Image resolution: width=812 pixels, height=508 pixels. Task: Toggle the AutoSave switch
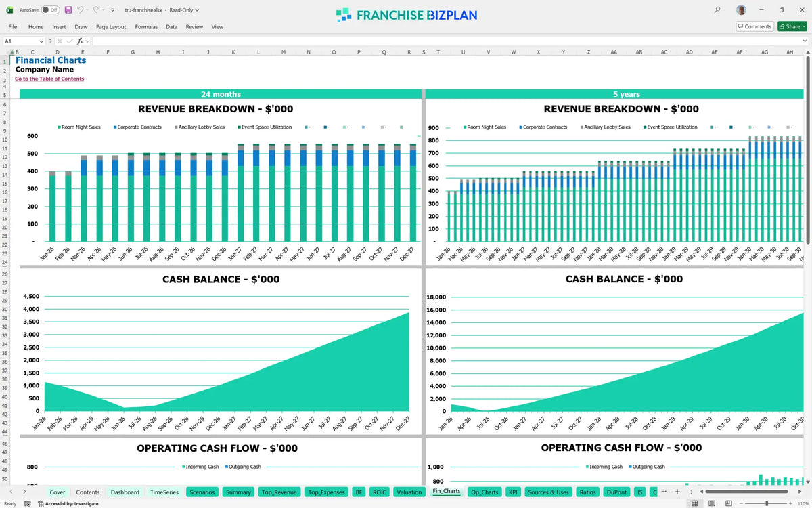(50, 10)
